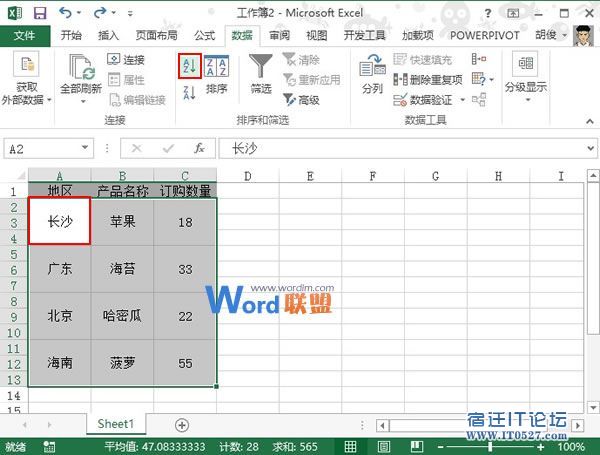Viewport: 600px width, 455px height.
Task: Click the Text to Columns icon
Action: coord(372,66)
